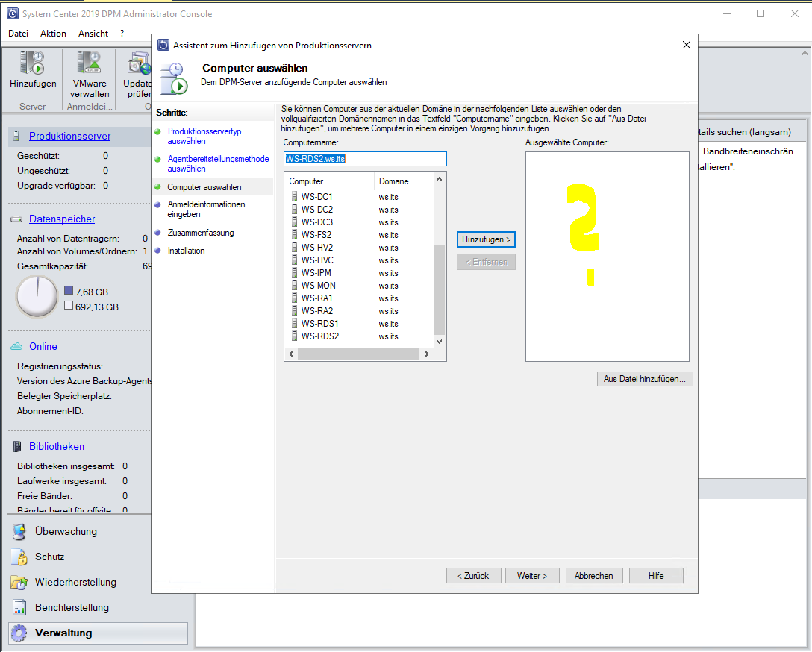Click the server icon beside WS-FS2
Image resolution: width=812 pixels, height=652 pixels.
pyautogui.click(x=294, y=235)
